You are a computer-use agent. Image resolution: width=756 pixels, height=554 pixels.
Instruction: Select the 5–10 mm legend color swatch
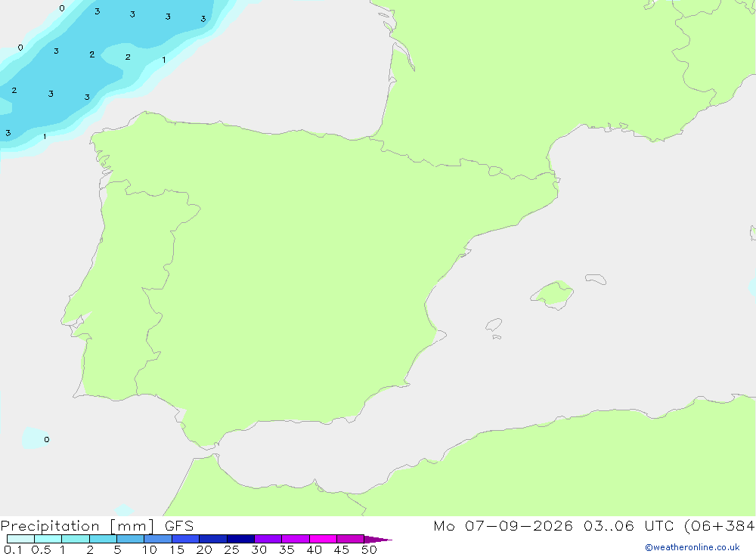click(x=131, y=539)
